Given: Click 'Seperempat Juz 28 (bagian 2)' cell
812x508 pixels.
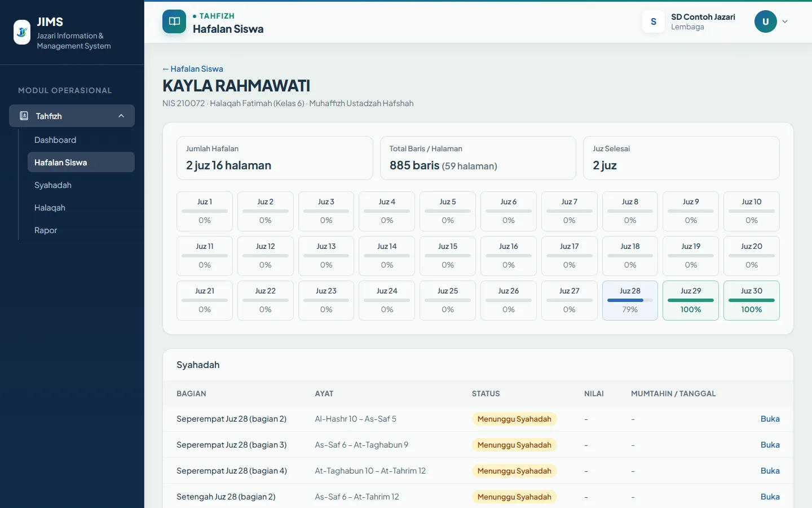Looking at the screenshot, I should [x=231, y=419].
